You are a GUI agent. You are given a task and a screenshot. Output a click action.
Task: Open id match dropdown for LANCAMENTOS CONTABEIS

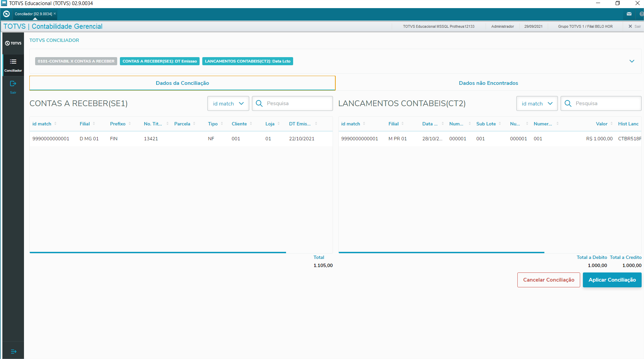537,103
